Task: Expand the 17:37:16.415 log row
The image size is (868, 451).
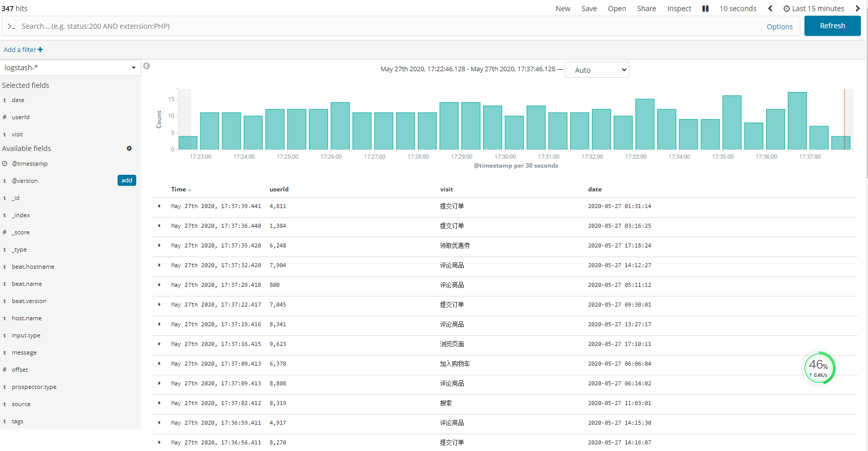Action: point(159,344)
